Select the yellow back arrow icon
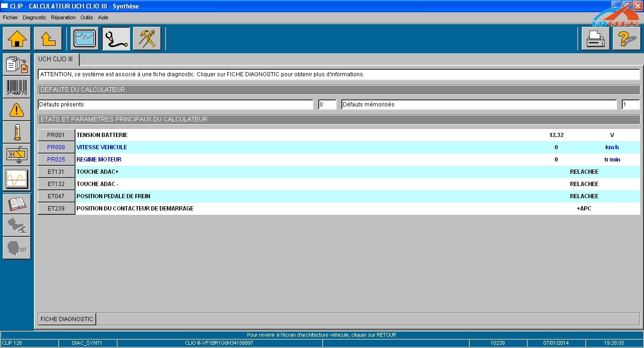 point(47,39)
